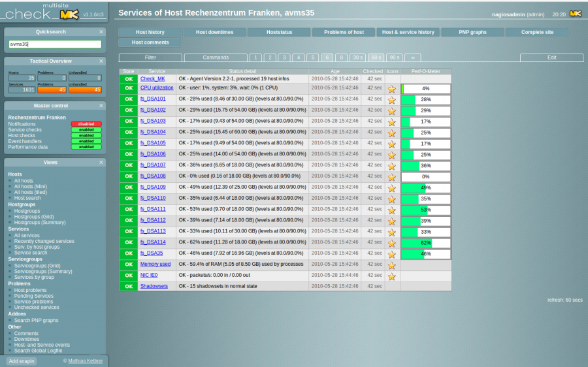Toggle Service checks enabled switch
This screenshot has height=367, width=588.
coord(86,129)
